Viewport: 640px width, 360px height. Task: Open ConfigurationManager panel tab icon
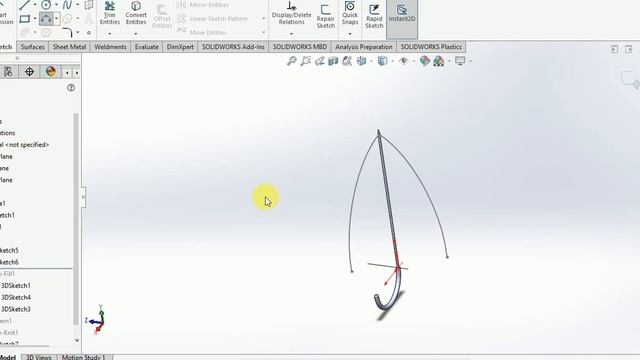8,72
